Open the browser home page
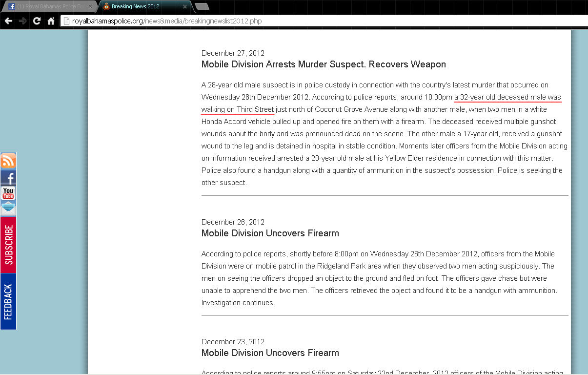This screenshot has width=588, height=375. tap(51, 21)
